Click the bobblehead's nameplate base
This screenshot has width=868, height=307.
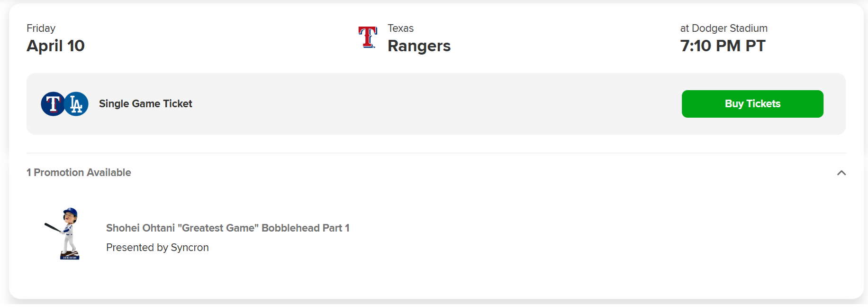tap(70, 257)
